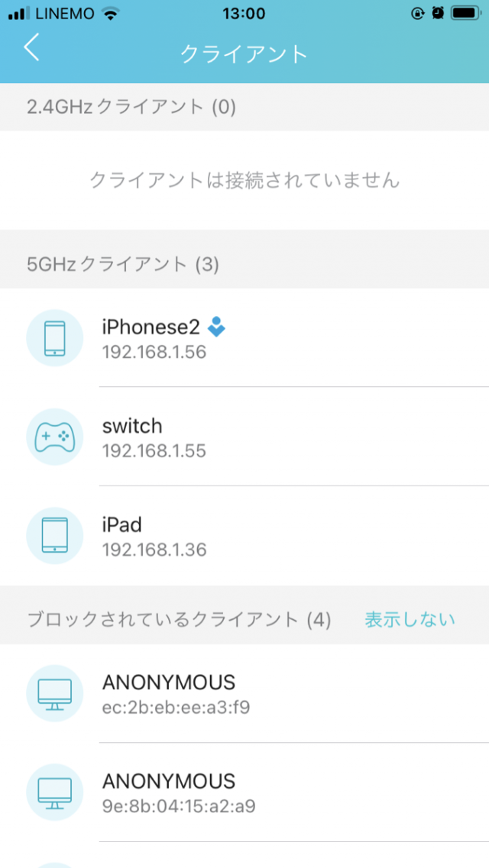The image size is (489, 868).
Task: Tap the iPhonese2 phone device icon
Action: pyautogui.click(x=55, y=337)
